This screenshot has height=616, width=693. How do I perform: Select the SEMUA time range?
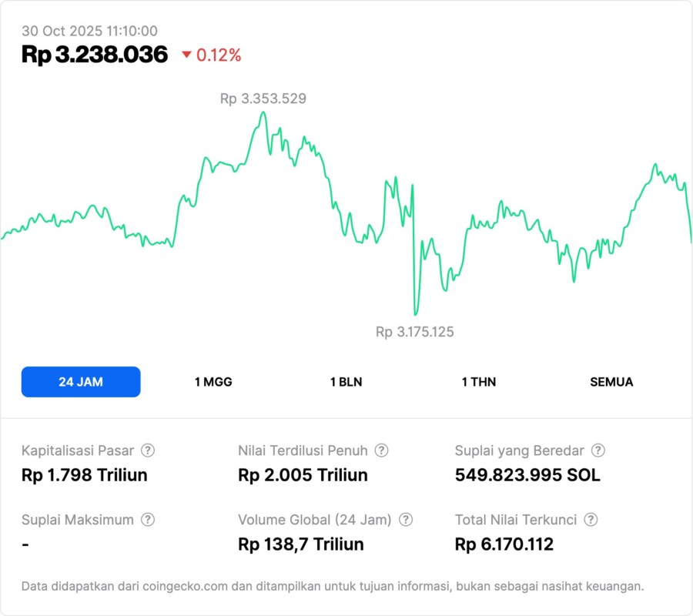pos(611,382)
